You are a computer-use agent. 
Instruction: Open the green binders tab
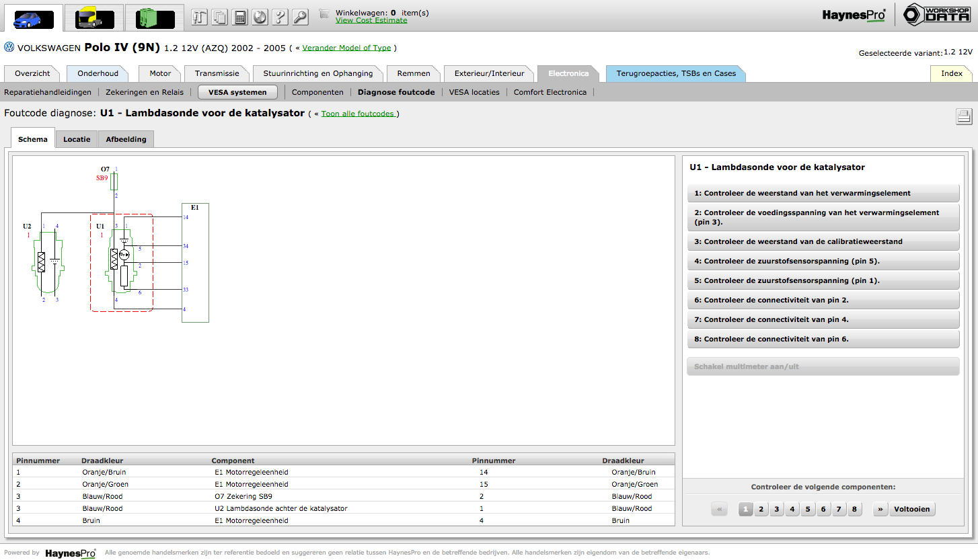tap(155, 18)
